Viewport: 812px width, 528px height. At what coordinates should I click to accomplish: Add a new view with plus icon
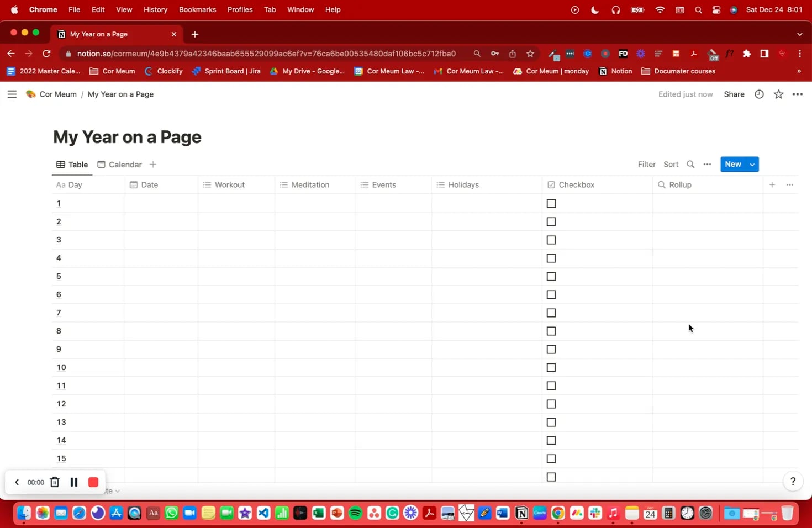click(x=153, y=165)
